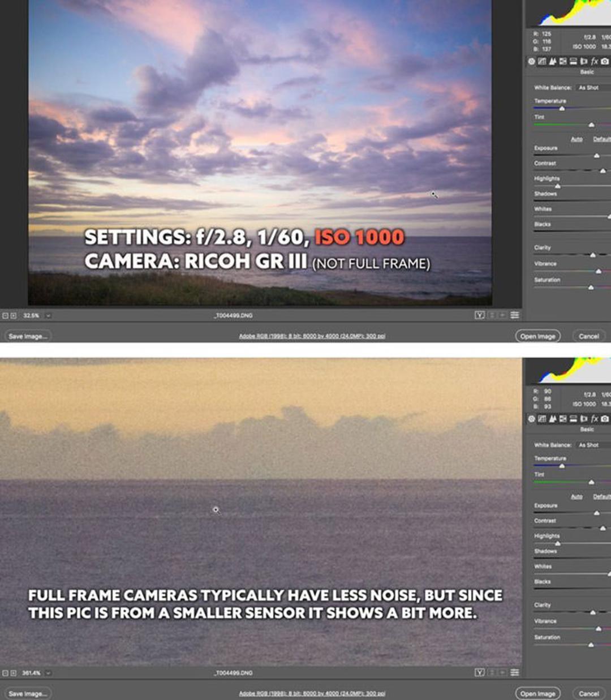
Task: Click the zoom out minus button in lower window
Action: (5, 673)
